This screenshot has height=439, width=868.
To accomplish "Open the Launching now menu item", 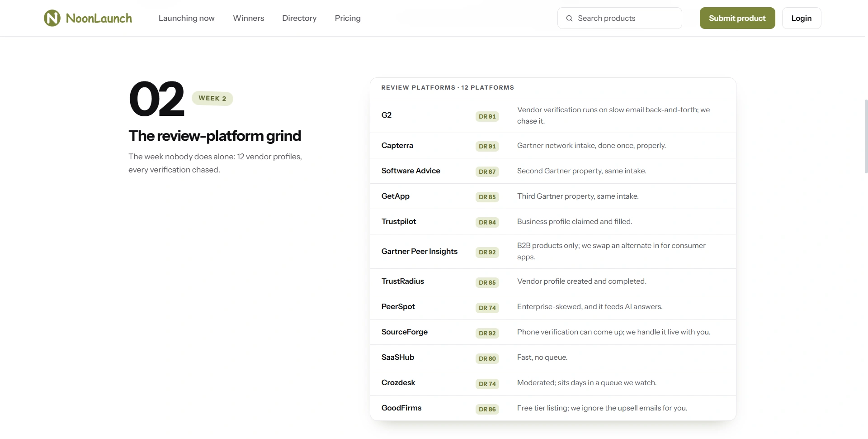I will pyautogui.click(x=187, y=18).
